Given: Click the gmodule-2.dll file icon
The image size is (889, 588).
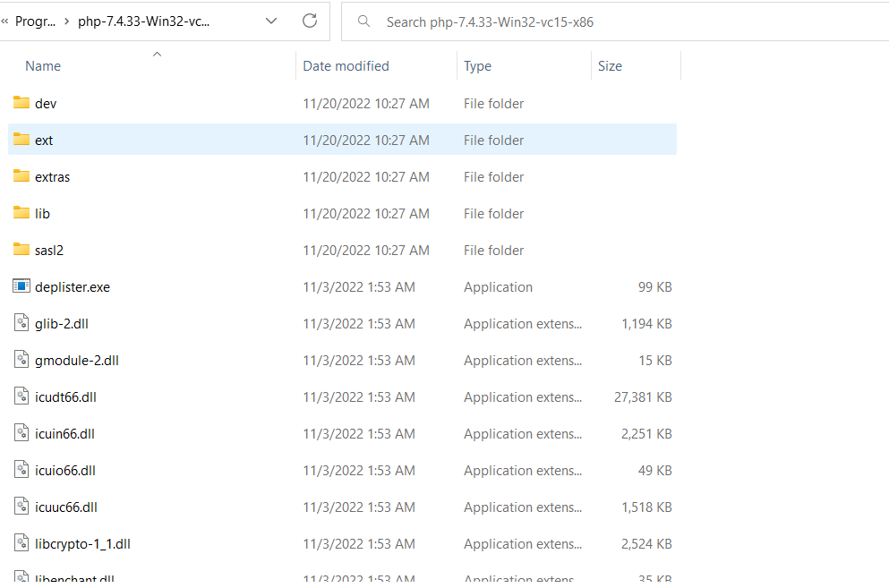Looking at the screenshot, I should tap(21, 360).
